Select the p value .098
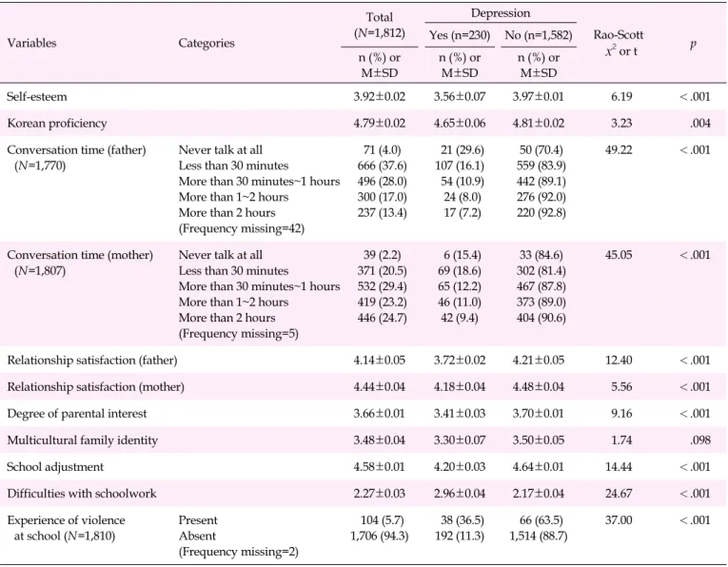 [x=700, y=440]
